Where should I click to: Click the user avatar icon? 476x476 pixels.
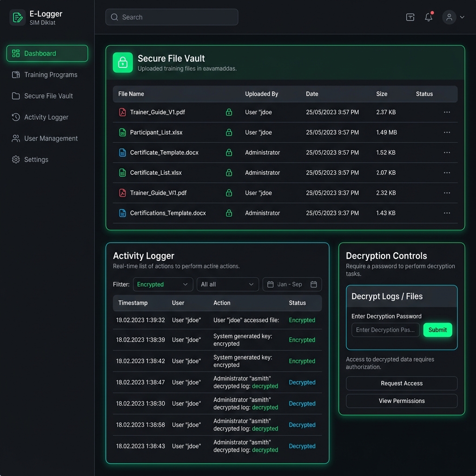449,17
